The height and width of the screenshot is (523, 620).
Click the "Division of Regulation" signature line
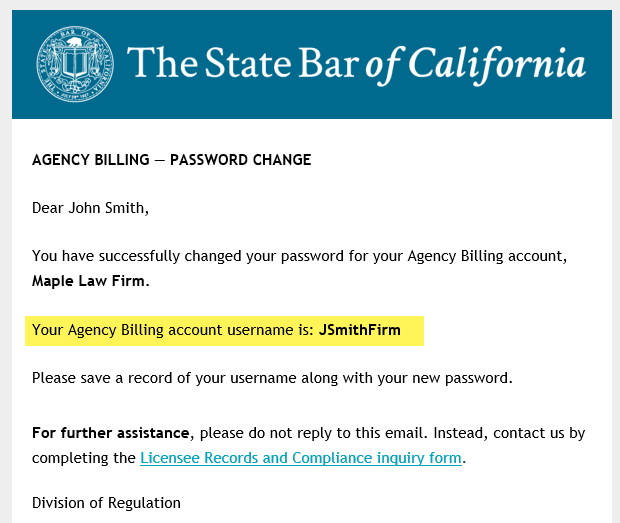[x=106, y=503]
